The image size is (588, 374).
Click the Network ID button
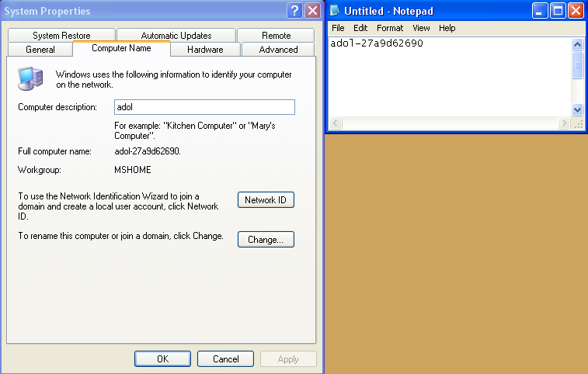[266, 199]
